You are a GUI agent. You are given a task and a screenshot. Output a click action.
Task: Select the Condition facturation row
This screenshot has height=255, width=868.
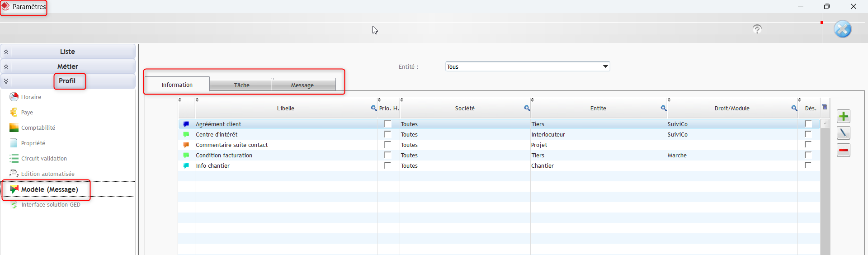[224, 155]
